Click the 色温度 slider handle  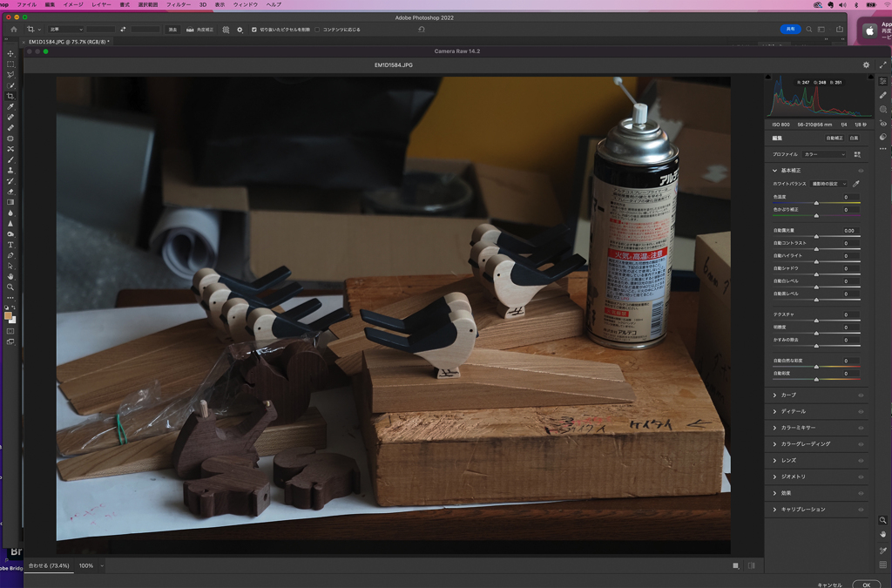coord(816,203)
